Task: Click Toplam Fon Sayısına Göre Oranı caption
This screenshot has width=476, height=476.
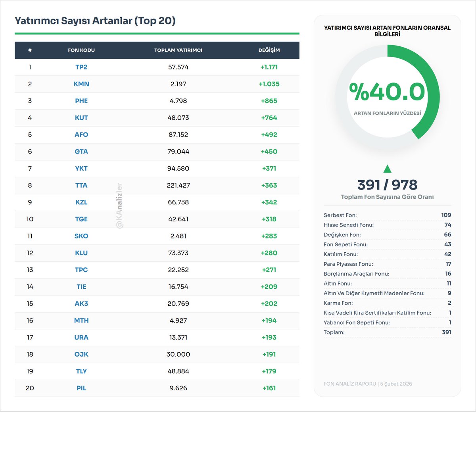Action: pyautogui.click(x=387, y=197)
